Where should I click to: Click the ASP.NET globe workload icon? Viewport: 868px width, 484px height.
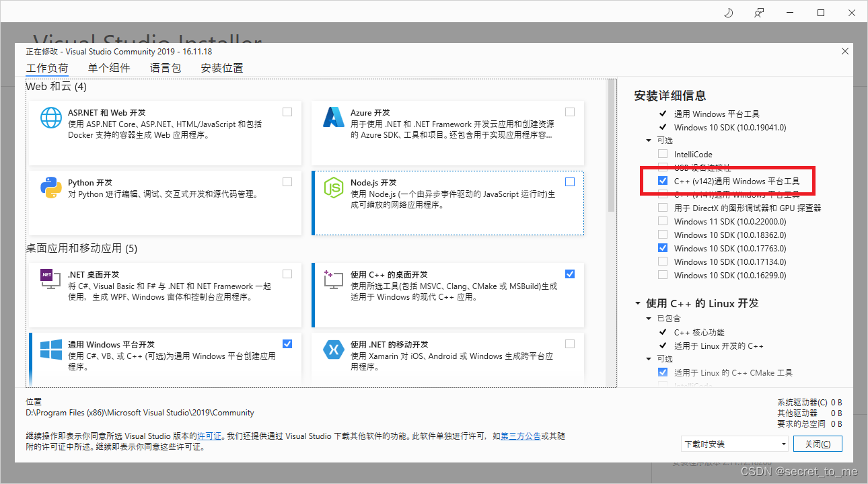[x=51, y=118]
